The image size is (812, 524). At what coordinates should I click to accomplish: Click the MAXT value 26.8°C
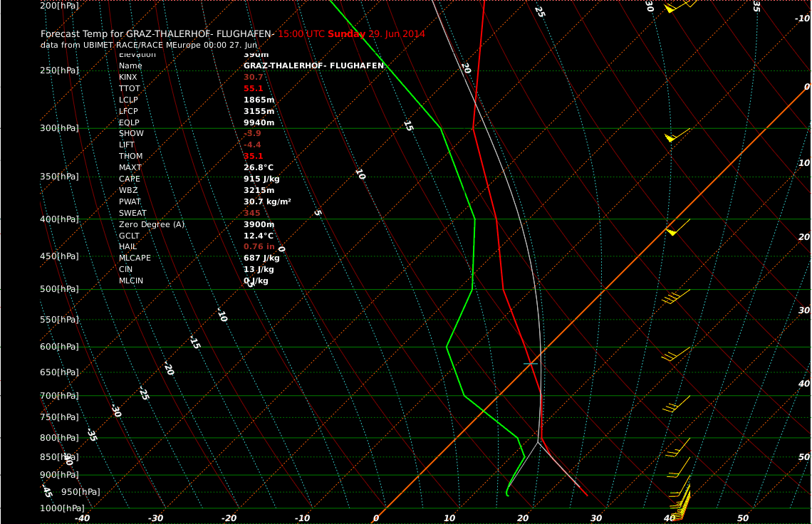point(259,168)
